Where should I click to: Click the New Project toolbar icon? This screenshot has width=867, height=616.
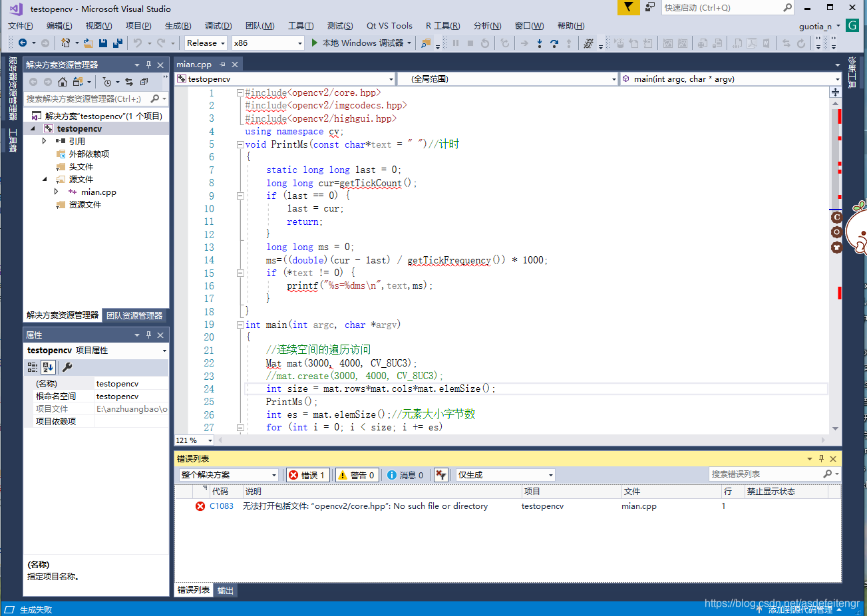tap(65, 43)
